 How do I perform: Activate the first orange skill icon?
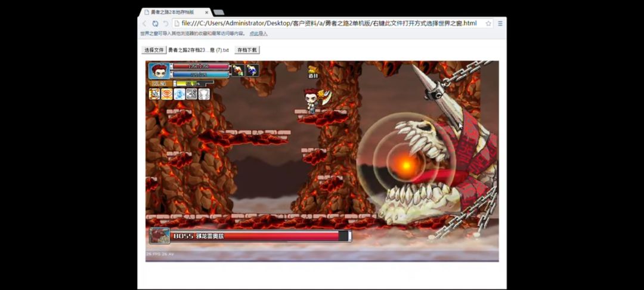154,94
